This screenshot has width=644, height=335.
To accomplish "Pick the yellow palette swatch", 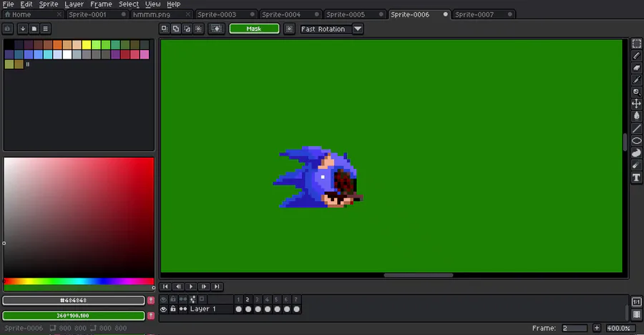I will 87,44.
